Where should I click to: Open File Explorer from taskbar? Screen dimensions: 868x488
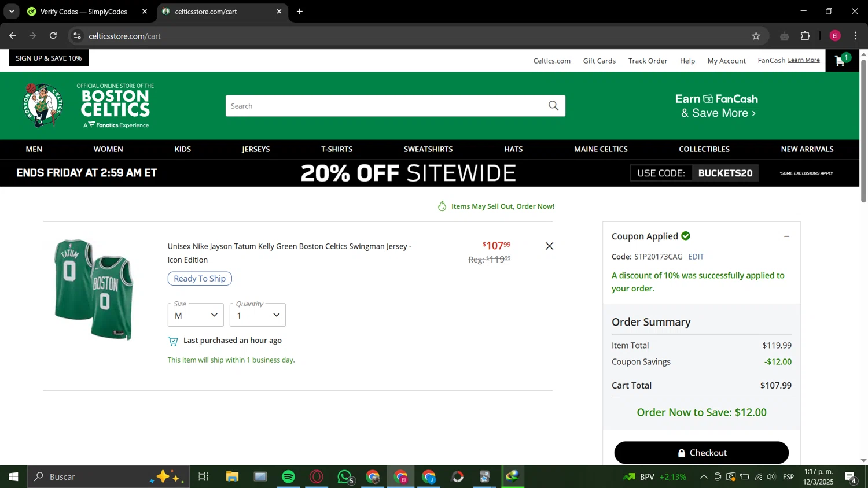[232, 476]
